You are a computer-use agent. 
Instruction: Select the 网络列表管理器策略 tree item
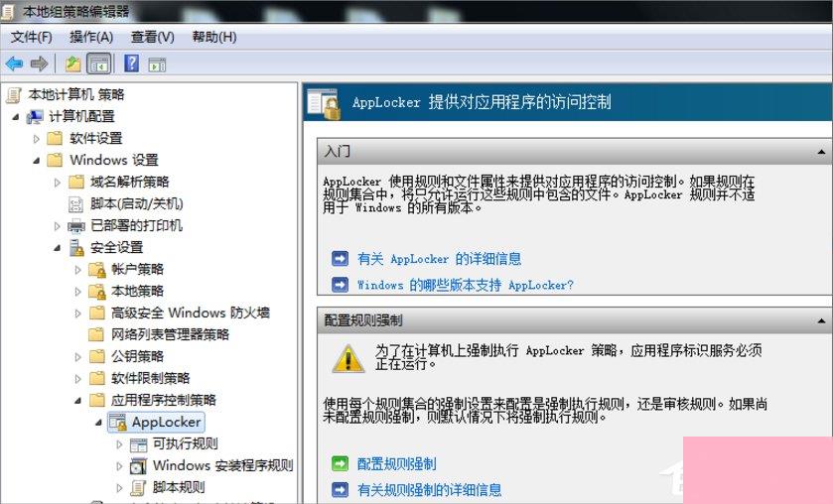click(170, 334)
